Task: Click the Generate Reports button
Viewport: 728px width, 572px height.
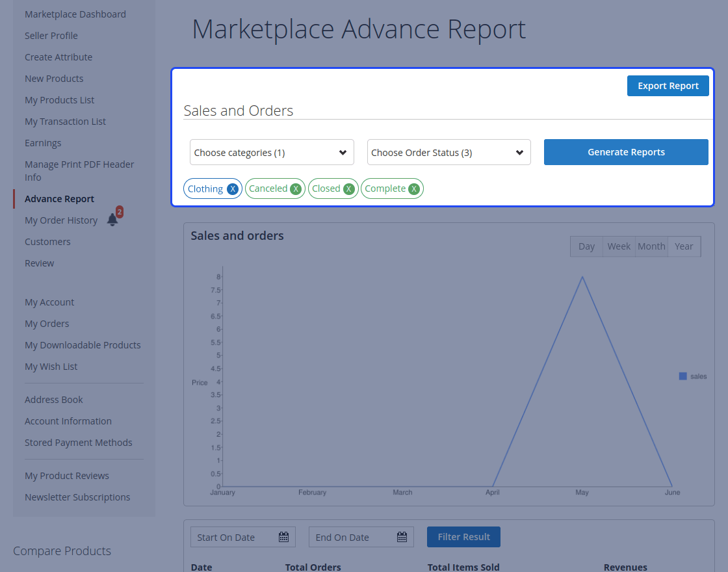Action: click(x=626, y=152)
